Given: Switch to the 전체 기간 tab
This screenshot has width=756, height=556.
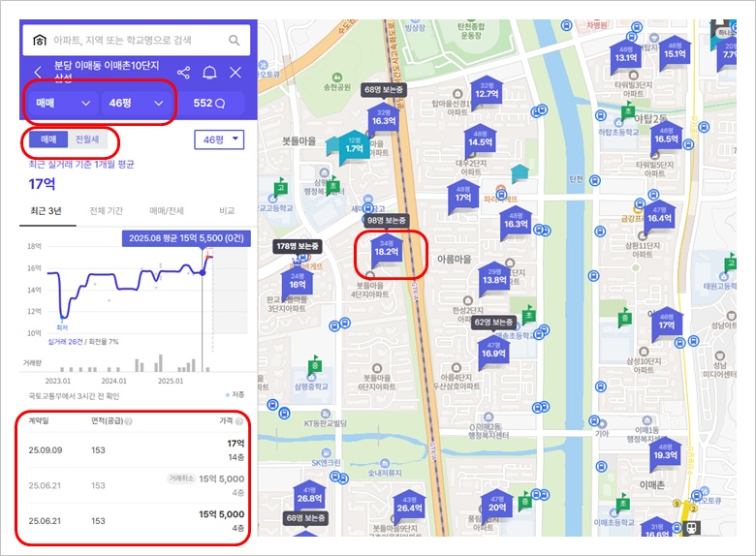Looking at the screenshot, I should tap(107, 210).
